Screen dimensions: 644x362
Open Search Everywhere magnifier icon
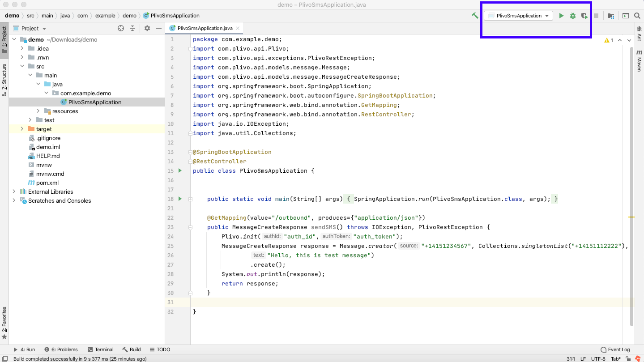(x=637, y=16)
